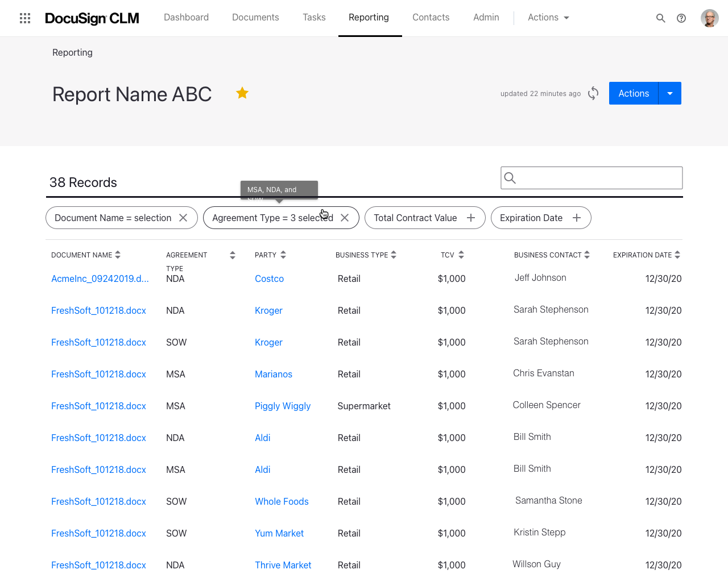Open Kroger party link in the SOW row
The image size is (728, 582).
[x=268, y=342]
